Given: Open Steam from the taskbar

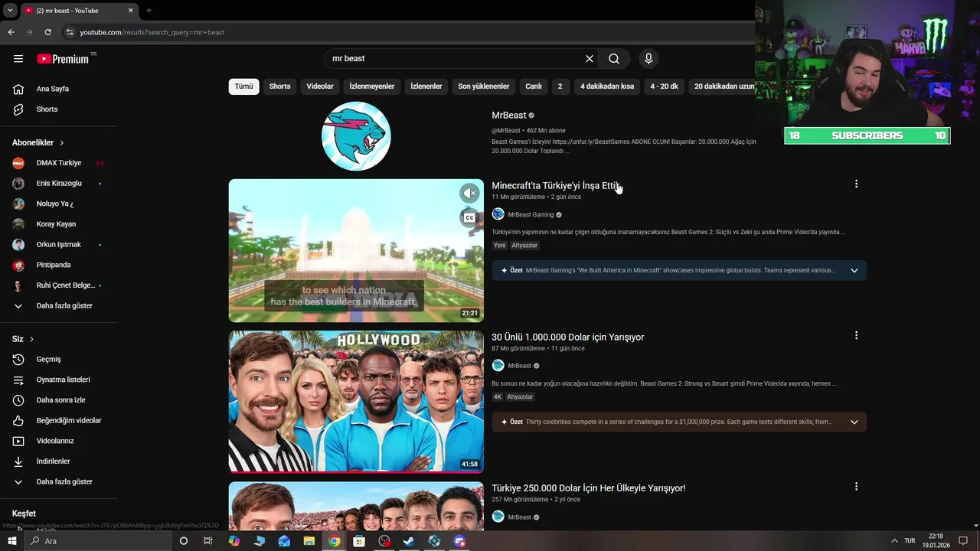Looking at the screenshot, I should tap(409, 541).
